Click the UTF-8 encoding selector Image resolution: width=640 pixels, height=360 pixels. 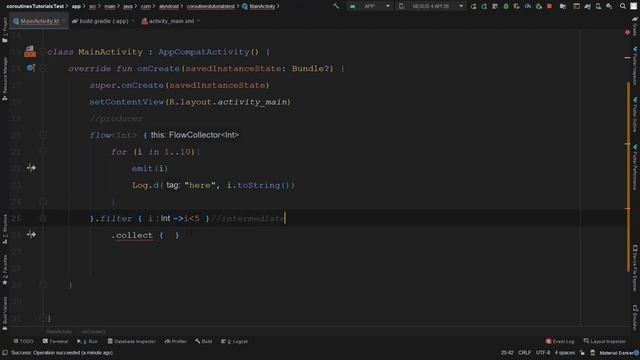click(543, 353)
